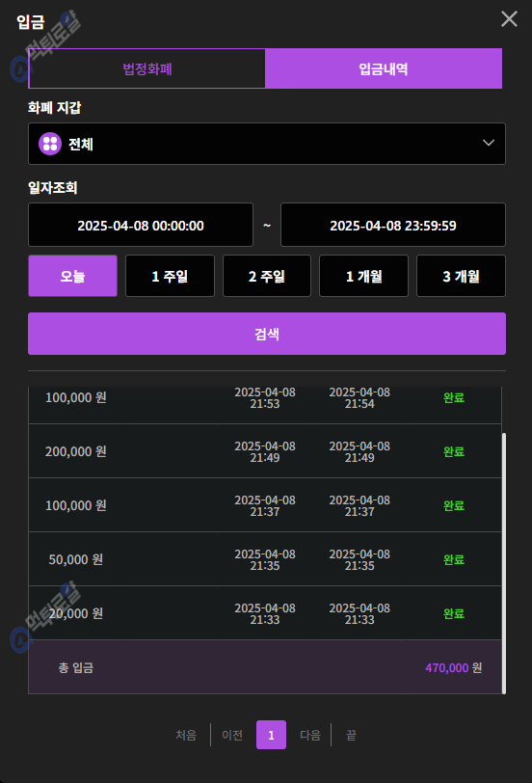Open the 전체 wallet combo box
This screenshot has height=783, width=532.
pos(267,144)
